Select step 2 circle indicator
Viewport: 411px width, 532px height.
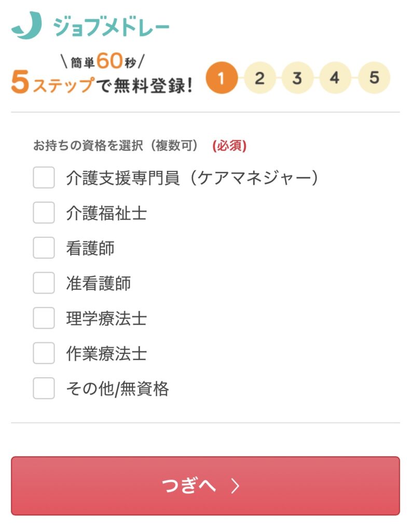259,78
